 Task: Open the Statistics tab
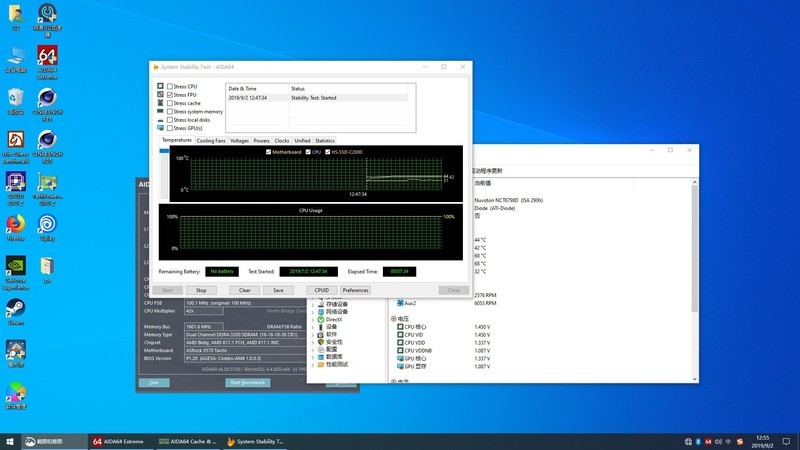(x=325, y=141)
